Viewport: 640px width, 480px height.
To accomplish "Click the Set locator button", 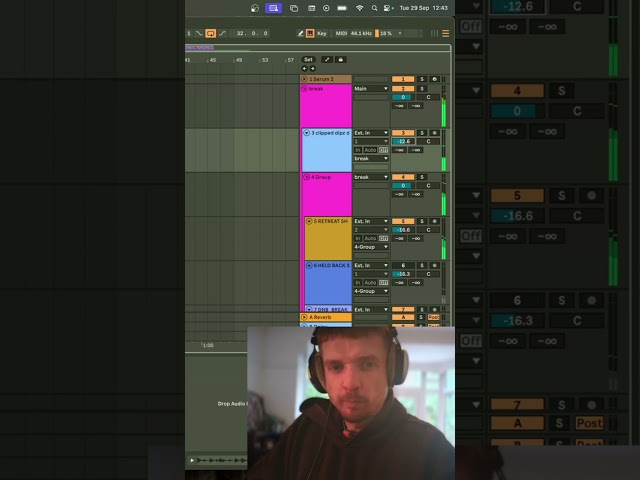I will coord(308,60).
